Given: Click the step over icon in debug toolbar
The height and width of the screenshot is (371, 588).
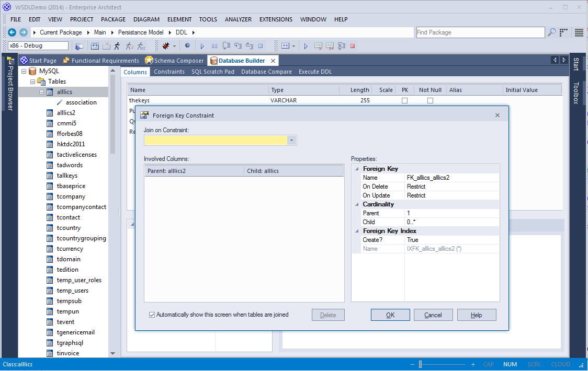Looking at the screenshot, I should 226,45.
